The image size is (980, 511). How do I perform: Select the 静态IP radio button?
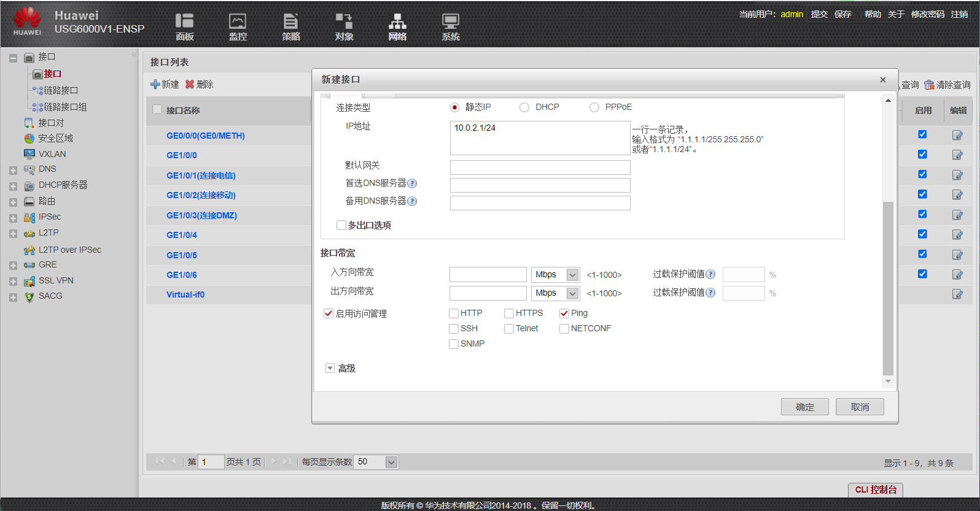pos(454,107)
